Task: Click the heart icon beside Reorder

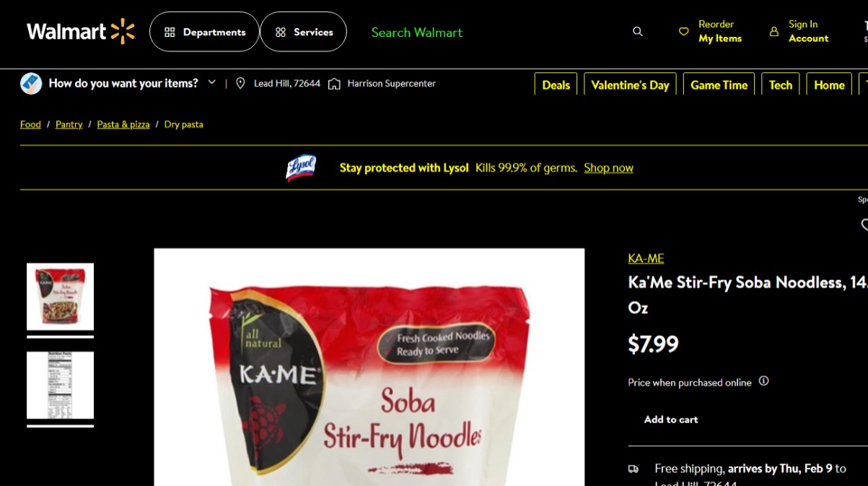Action: point(684,32)
